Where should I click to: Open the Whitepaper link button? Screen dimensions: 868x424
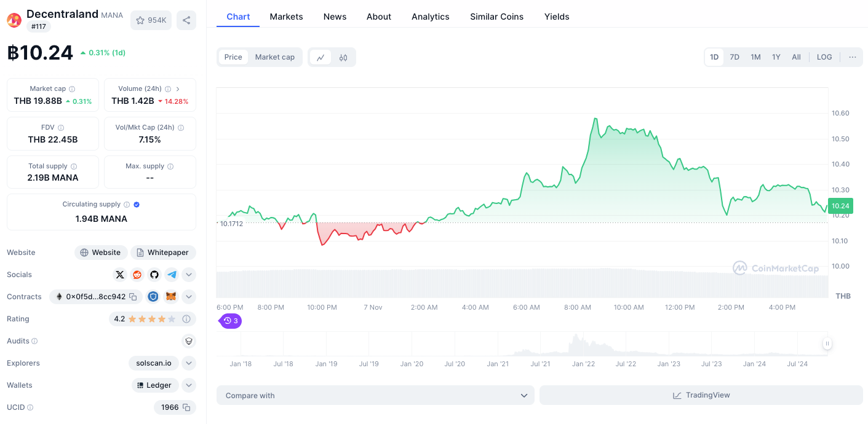pos(163,253)
